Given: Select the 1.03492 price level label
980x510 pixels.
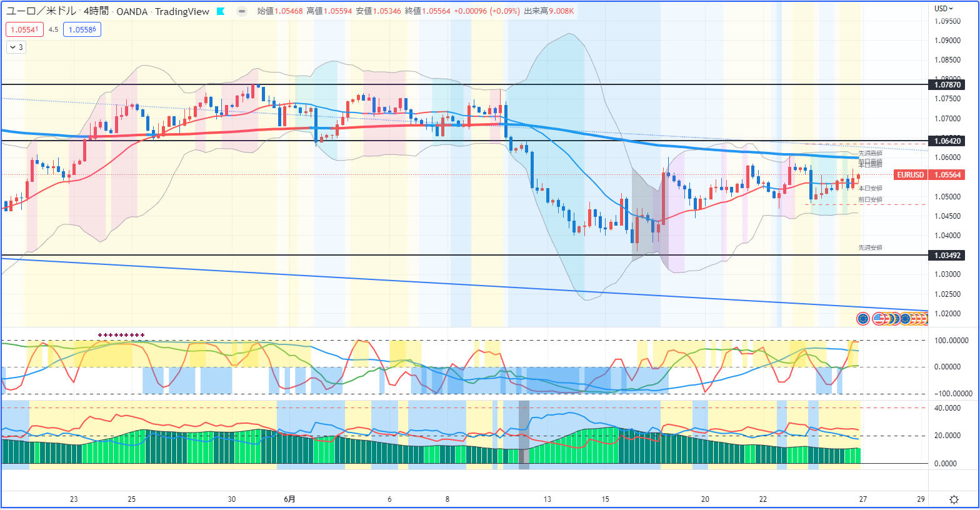Looking at the screenshot, I should (947, 256).
